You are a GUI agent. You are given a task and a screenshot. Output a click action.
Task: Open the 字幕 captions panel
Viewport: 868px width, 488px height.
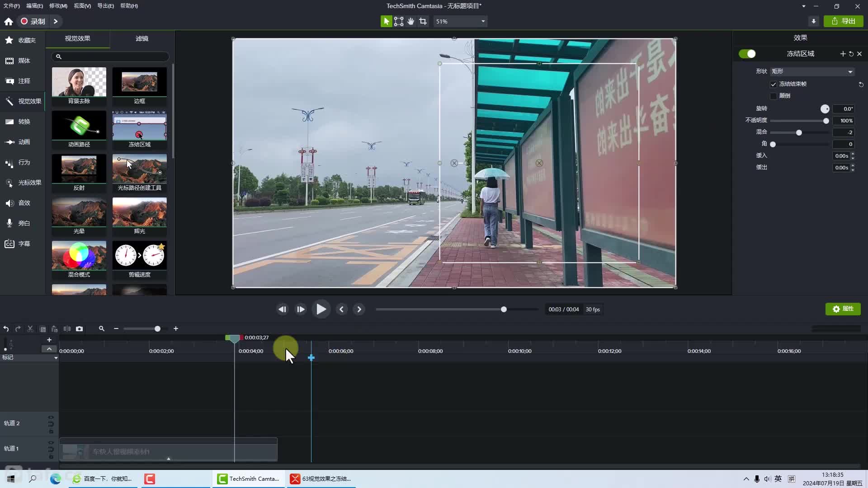click(x=22, y=244)
